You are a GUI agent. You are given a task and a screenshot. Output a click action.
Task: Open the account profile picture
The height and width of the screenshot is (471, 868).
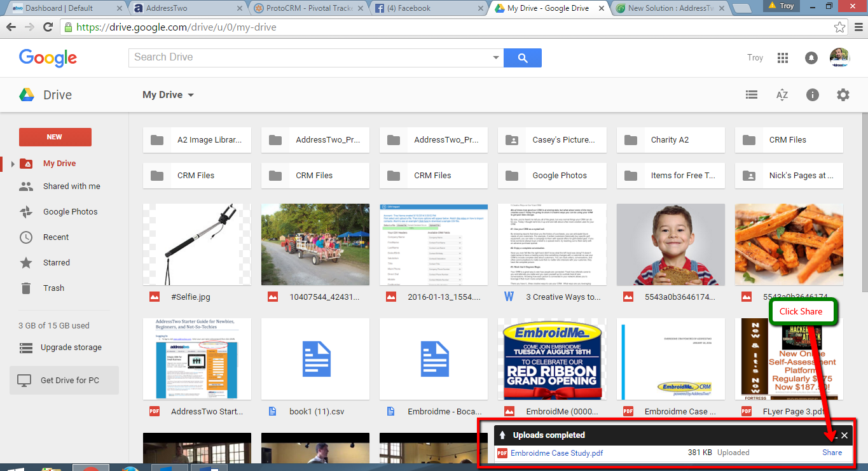(839, 57)
